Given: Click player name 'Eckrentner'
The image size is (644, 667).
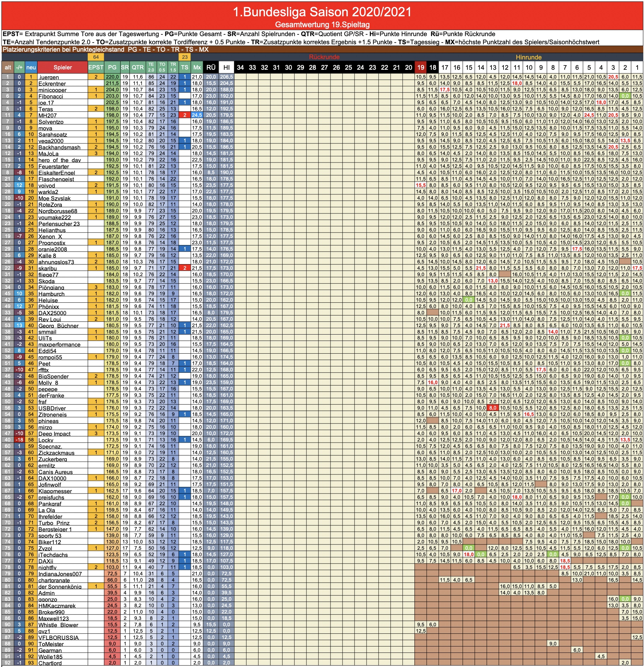Looking at the screenshot, I should pyautogui.click(x=52, y=84).
